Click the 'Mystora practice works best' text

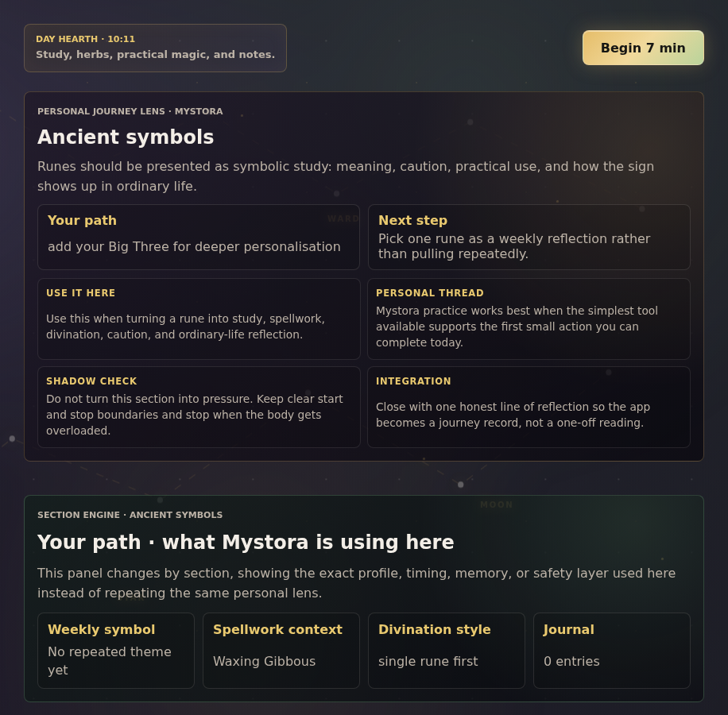(x=517, y=327)
